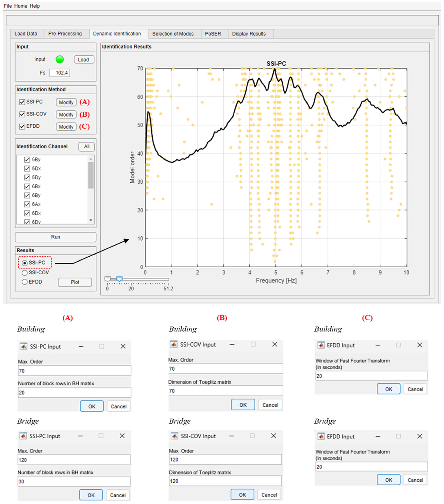The width and height of the screenshot is (444, 504).
Task: Open the Pre-Processing tab
Action: tap(65, 34)
